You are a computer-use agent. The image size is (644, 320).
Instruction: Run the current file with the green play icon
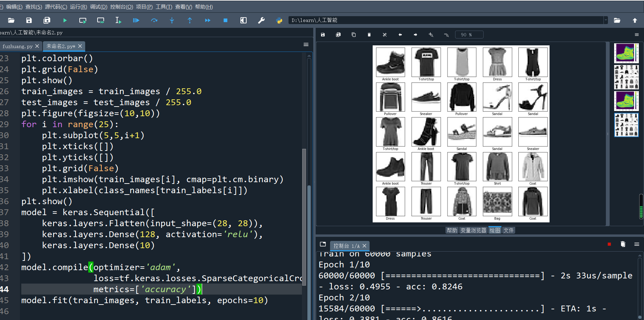click(x=65, y=21)
